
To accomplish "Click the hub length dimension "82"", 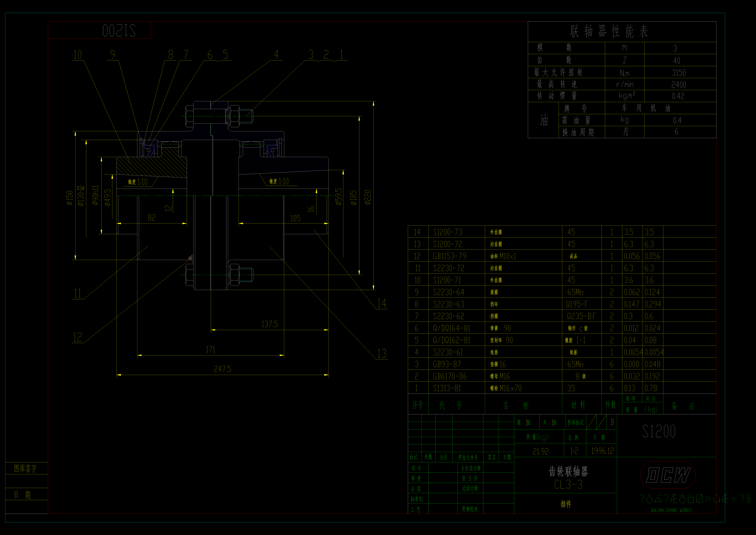I will pos(151,218).
